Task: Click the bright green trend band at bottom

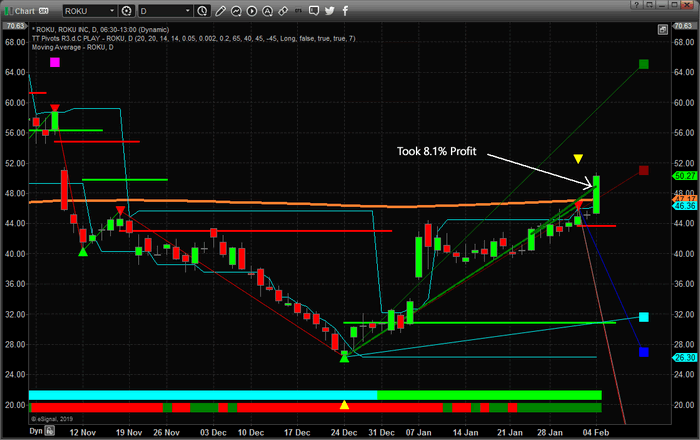Action: (489, 395)
